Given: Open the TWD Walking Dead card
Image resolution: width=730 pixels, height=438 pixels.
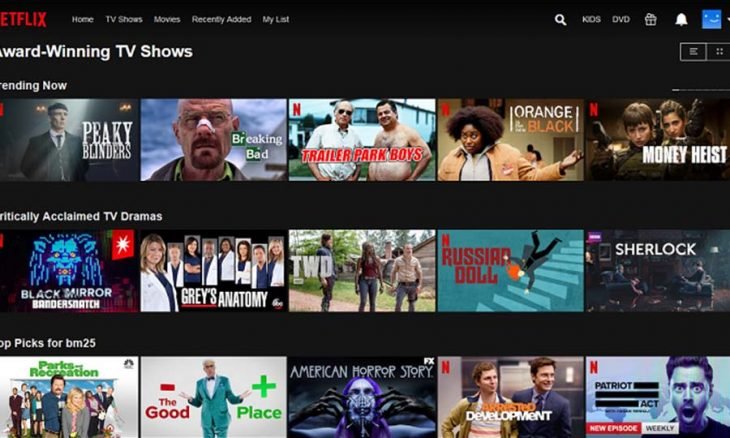Looking at the screenshot, I should coord(362,270).
